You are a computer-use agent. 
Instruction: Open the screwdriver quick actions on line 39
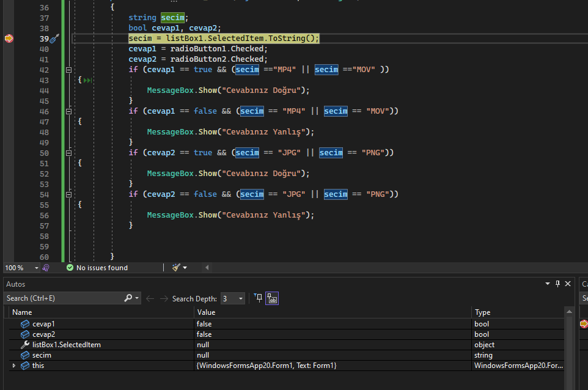click(54, 39)
